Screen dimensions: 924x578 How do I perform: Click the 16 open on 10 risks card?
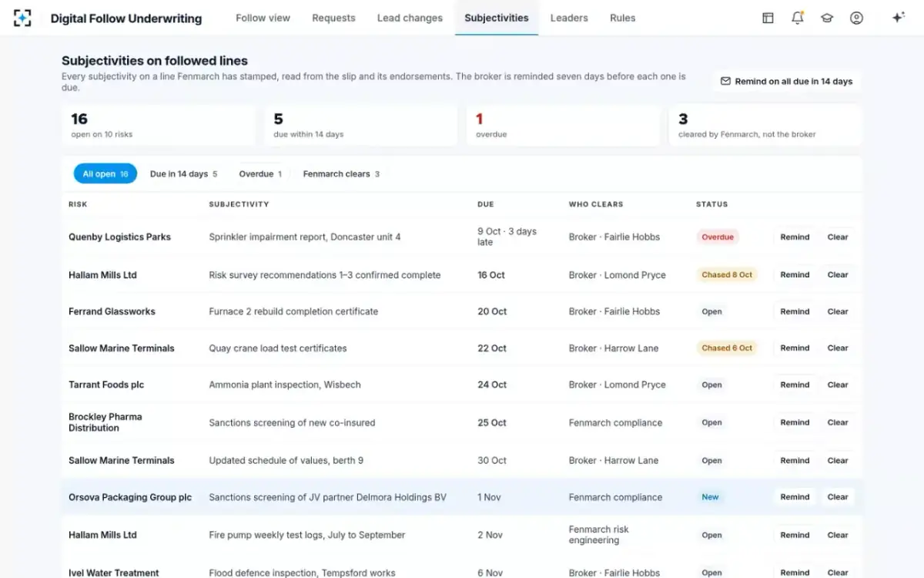(158, 126)
